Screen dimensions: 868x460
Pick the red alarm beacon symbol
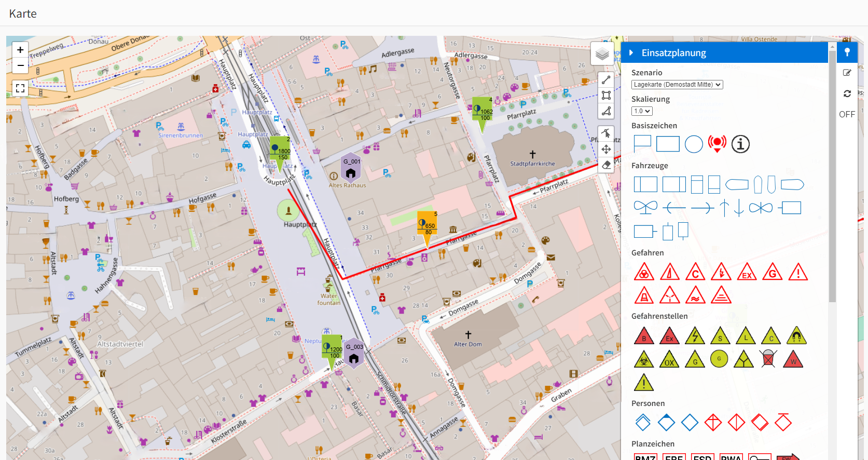tap(718, 144)
